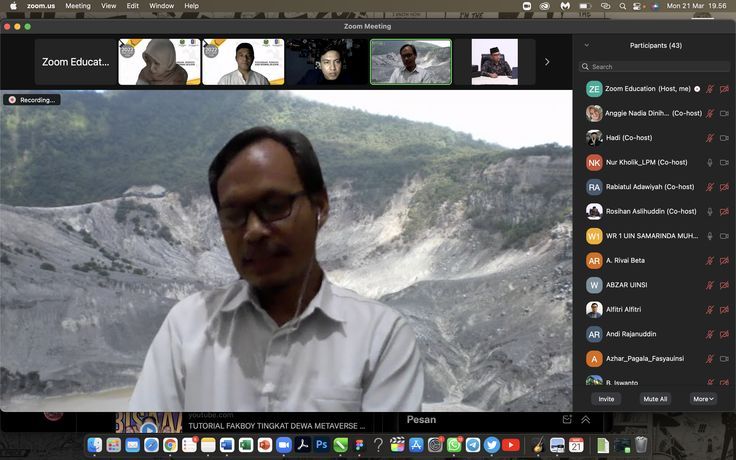Click the Zoom app icon in the dock
This screenshot has width=736, height=460.
(284, 445)
